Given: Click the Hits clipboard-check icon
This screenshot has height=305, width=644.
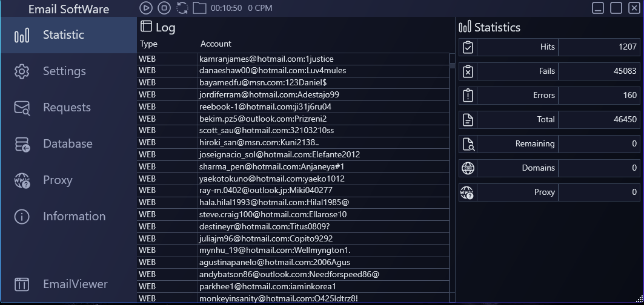Looking at the screenshot, I should tap(468, 47).
